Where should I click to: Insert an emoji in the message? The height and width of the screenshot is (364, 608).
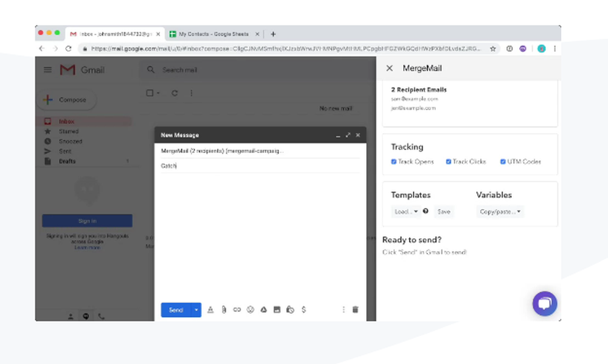(250, 309)
